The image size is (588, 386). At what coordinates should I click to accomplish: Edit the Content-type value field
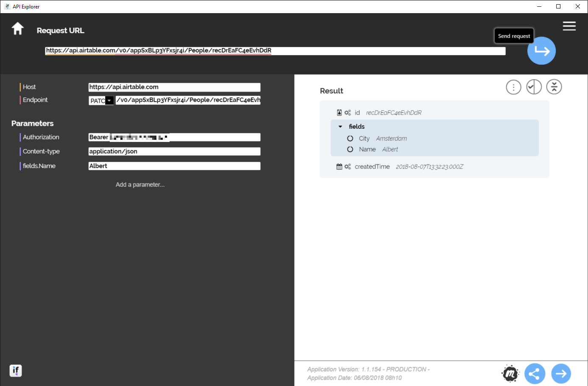[x=174, y=152]
